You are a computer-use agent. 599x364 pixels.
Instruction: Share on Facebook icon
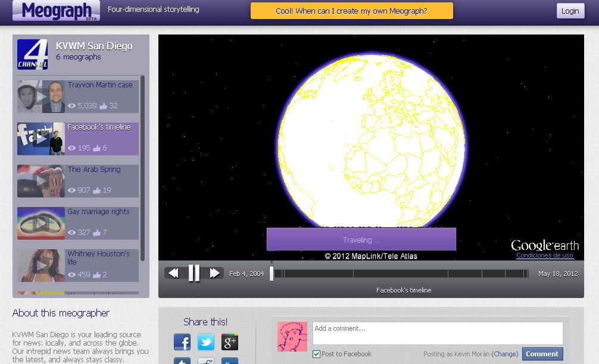182,342
